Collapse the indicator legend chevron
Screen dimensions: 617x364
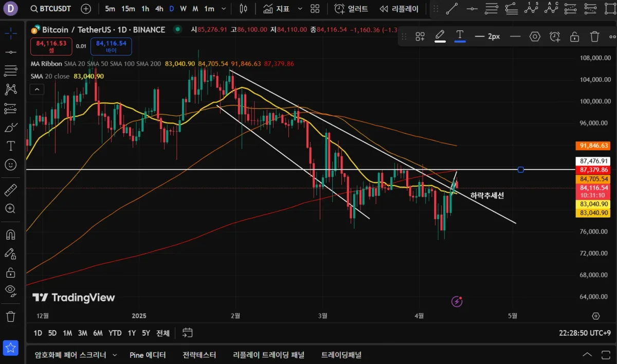[x=37, y=89]
